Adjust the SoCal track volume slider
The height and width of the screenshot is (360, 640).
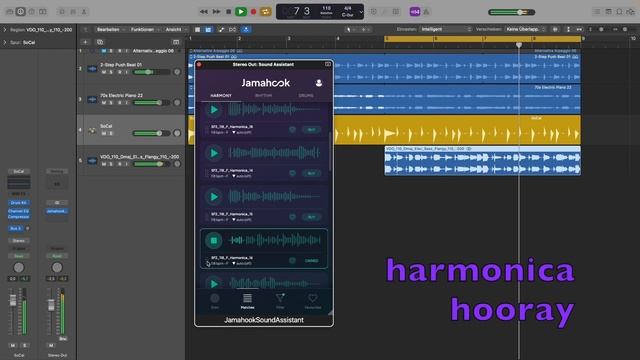pos(152,133)
